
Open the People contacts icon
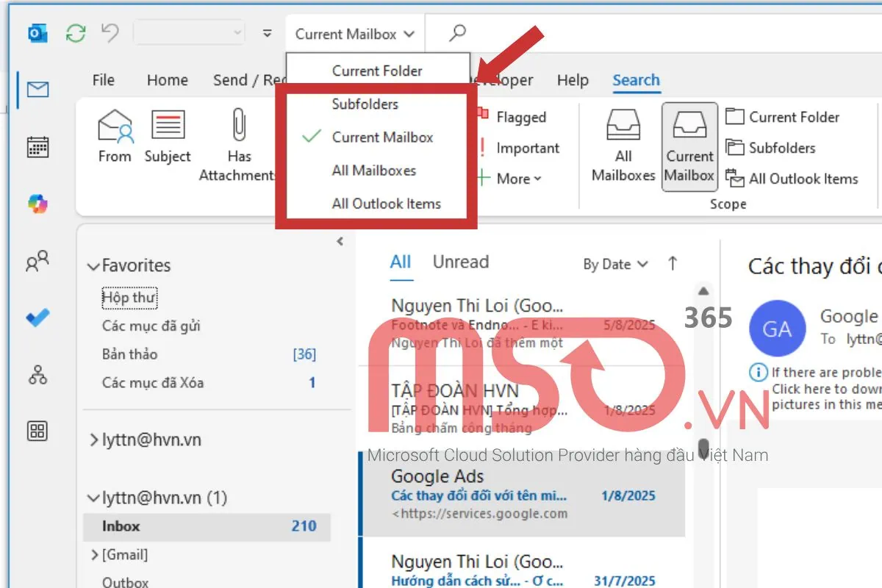(37, 261)
